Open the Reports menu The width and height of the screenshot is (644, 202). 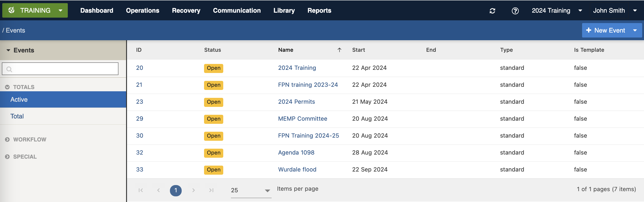click(x=319, y=10)
